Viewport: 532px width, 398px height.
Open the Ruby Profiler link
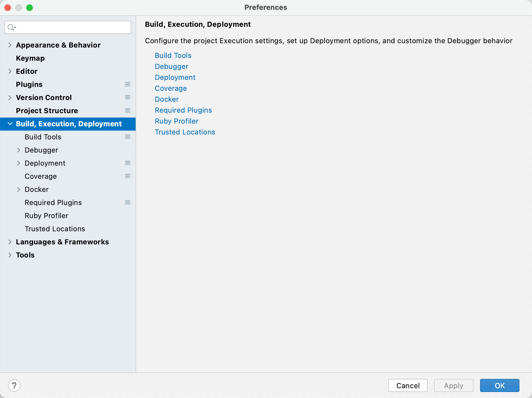point(176,121)
